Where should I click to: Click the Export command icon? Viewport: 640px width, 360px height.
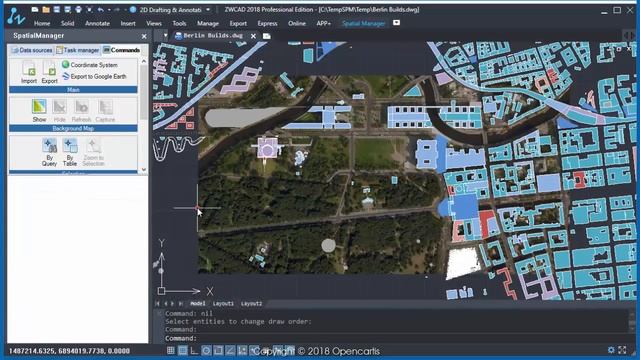(49, 68)
